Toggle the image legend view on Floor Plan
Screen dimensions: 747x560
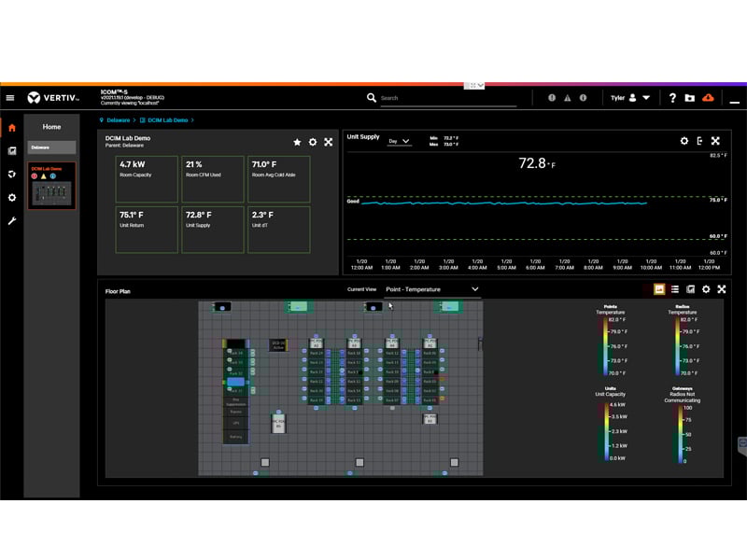coord(659,289)
